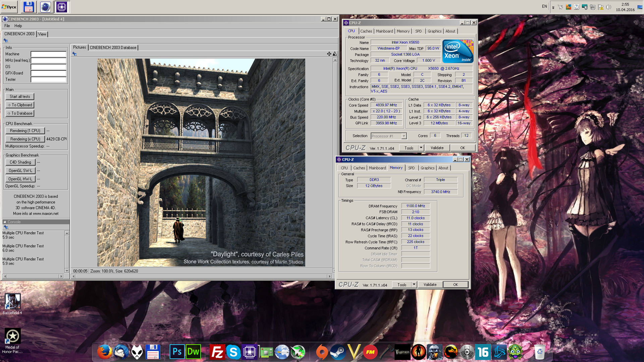Image resolution: width=644 pixels, height=362 pixels.
Task: Click the Tester input field
Action: [49, 79]
